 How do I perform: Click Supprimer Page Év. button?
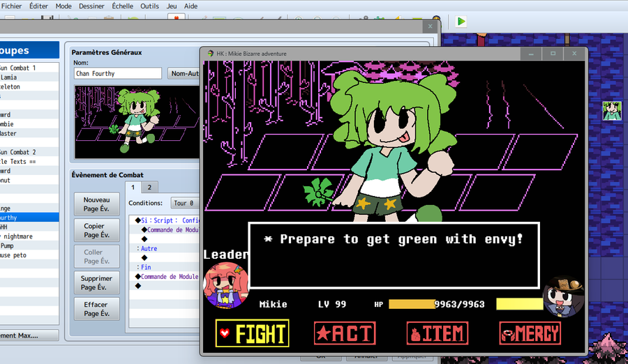[x=96, y=282]
